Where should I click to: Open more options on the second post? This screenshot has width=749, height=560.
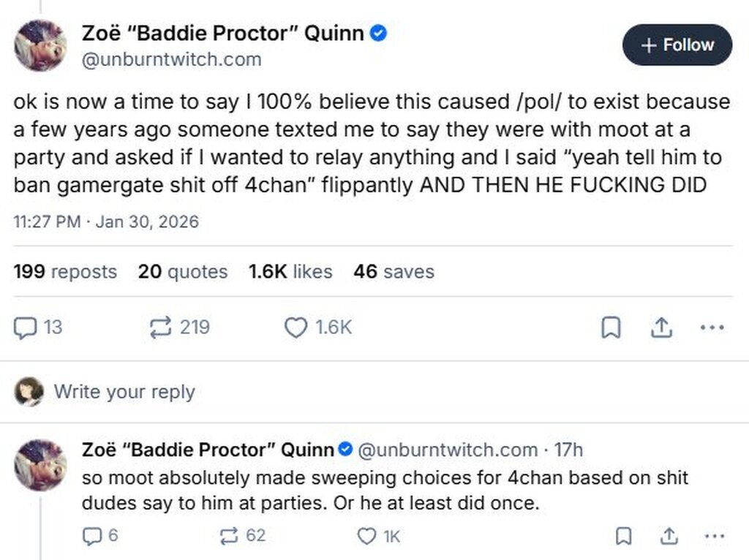[x=712, y=536]
